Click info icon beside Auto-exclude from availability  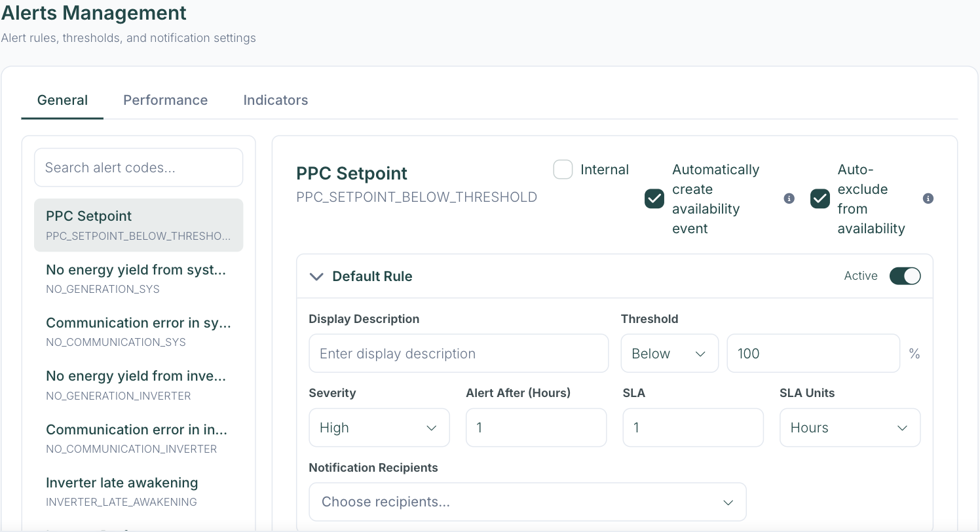coord(928,199)
